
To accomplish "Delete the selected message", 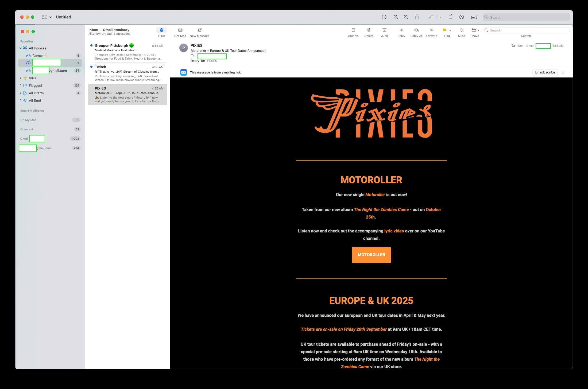I will (x=369, y=32).
